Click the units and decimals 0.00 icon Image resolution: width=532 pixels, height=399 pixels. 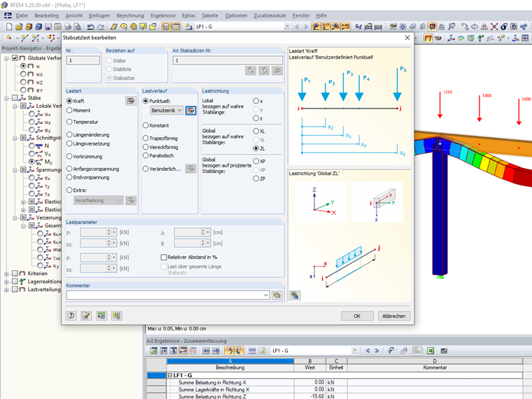[101, 316]
